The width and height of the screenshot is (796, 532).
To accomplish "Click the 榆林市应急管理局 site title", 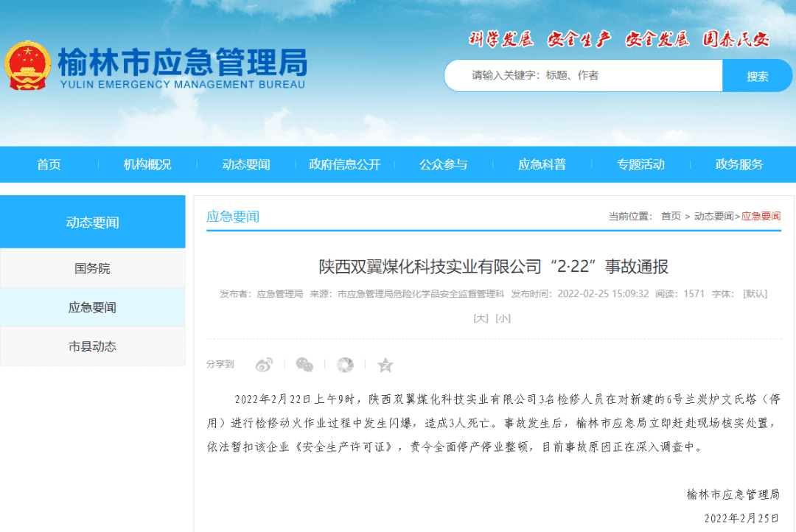I will 183,63.
